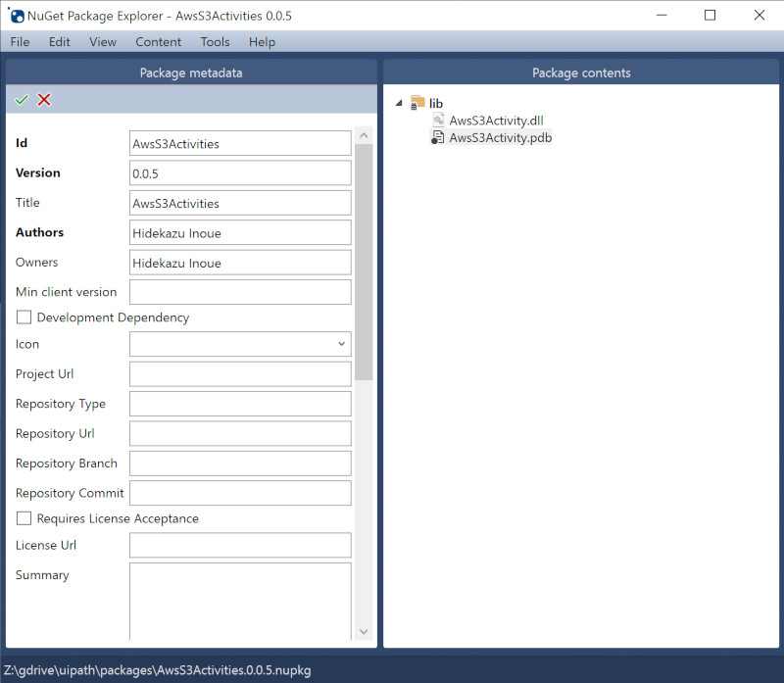784x683 pixels.
Task: Click the green checkmark to accept metadata
Action: point(22,100)
